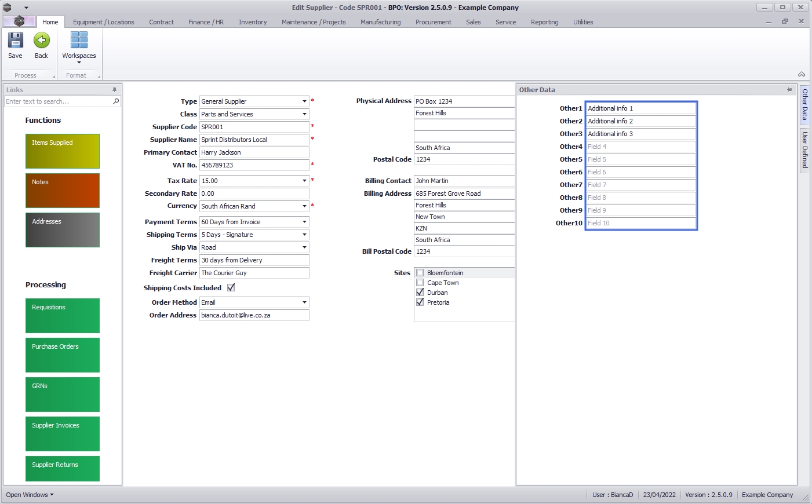Pin the Other Data panel
Screen dimensions: 812x504
pyautogui.click(x=789, y=90)
